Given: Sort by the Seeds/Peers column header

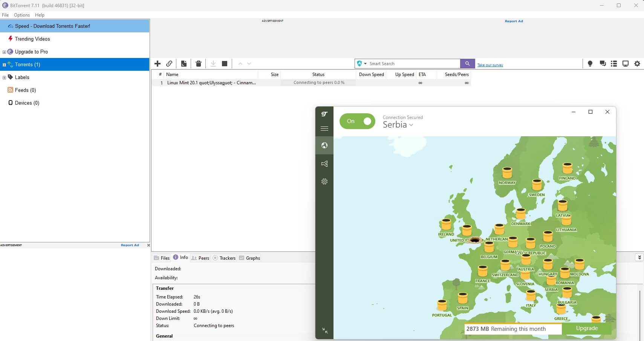Looking at the screenshot, I should click(x=454, y=75).
